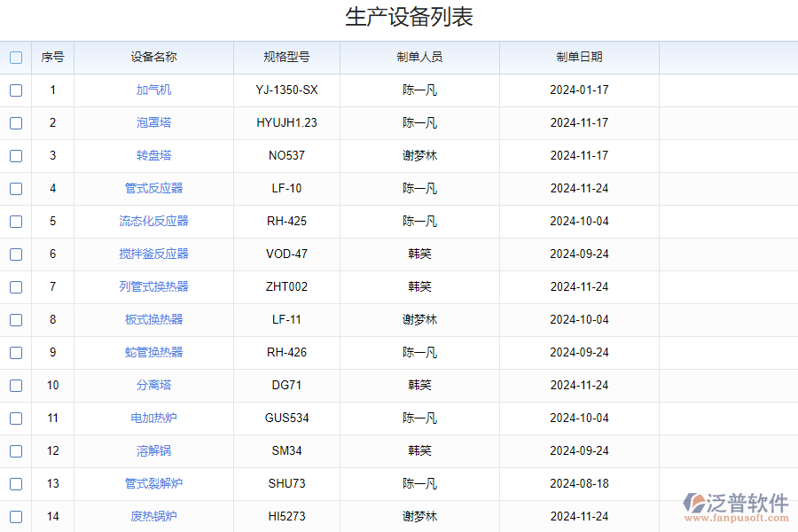
Task: Click the 泛普软件 logo icon
Action: [x=693, y=504]
